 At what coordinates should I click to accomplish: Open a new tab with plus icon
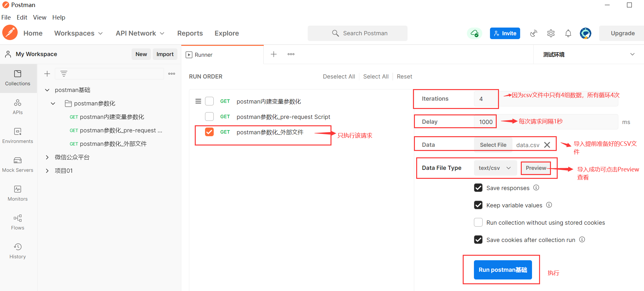[x=274, y=54]
